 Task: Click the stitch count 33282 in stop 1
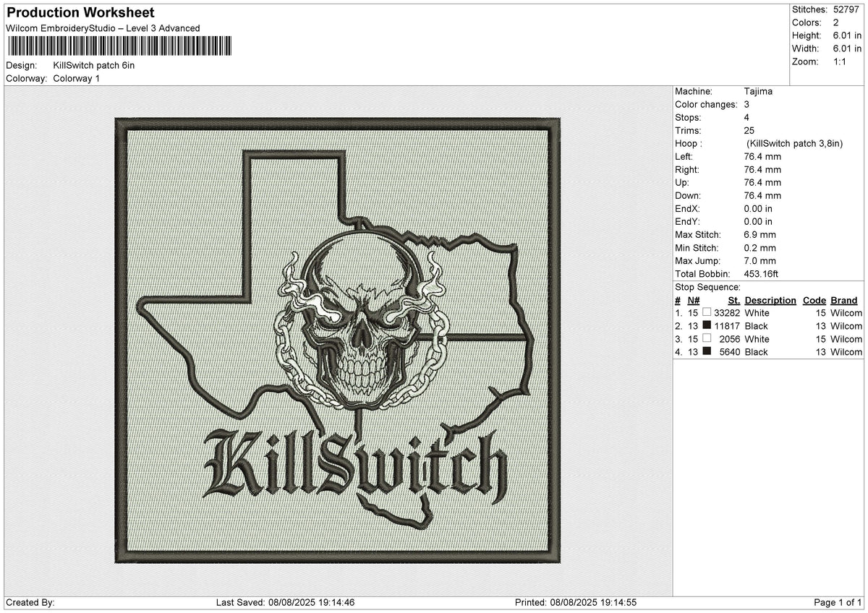pyautogui.click(x=727, y=313)
